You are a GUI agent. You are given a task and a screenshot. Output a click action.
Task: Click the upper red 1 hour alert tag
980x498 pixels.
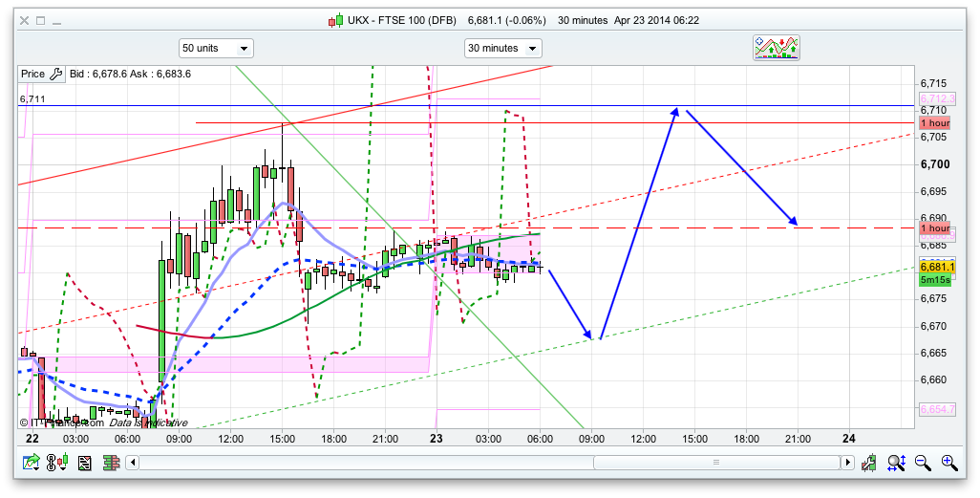tap(934, 123)
